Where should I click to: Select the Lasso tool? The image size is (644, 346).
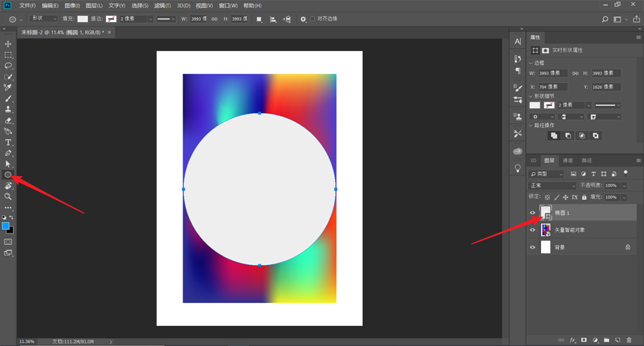(x=9, y=66)
